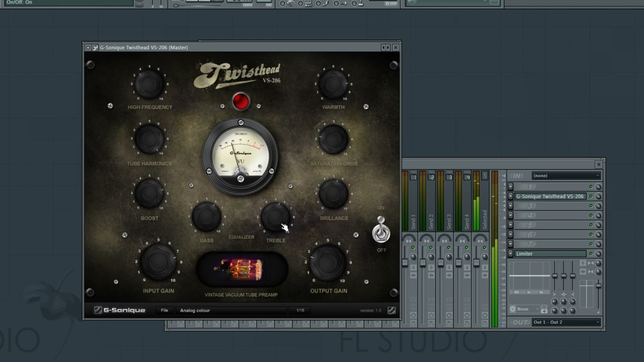The height and width of the screenshot is (362, 644).
Task: Open the latency compensation None dropdown
Action: click(528, 309)
